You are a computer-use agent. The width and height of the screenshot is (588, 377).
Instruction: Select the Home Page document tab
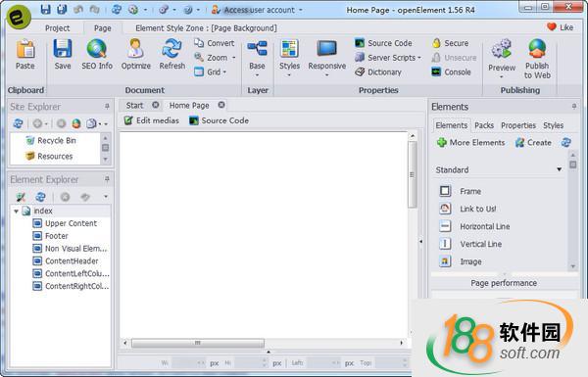[189, 106]
